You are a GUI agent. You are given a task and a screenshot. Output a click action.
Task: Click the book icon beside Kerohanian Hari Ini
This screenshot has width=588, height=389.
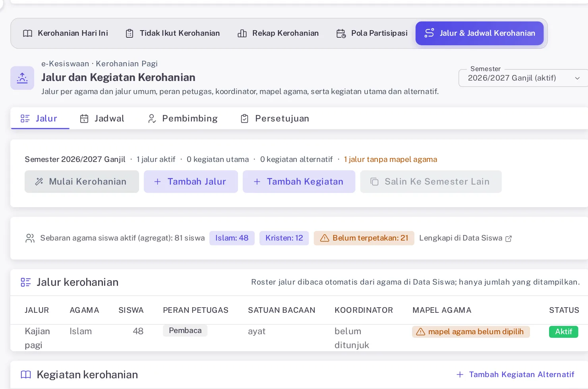point(28,33)
